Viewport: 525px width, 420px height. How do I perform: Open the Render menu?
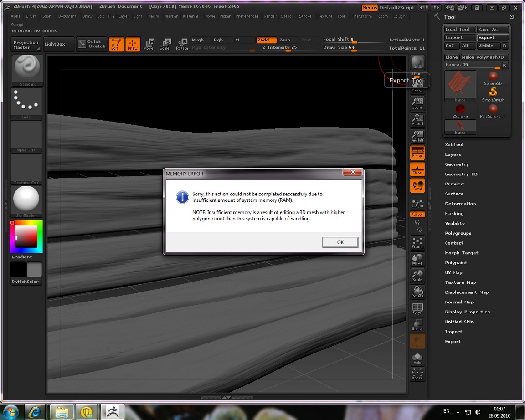[270, 16]
